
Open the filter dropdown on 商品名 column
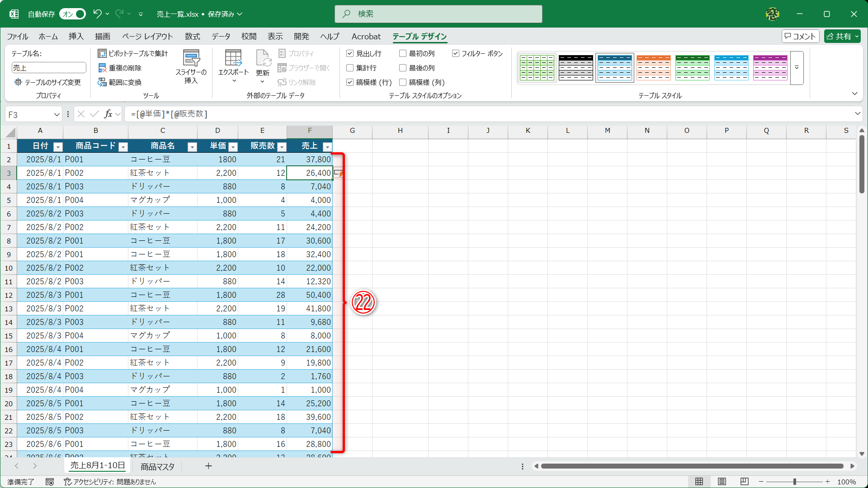[x=192, y=146]
